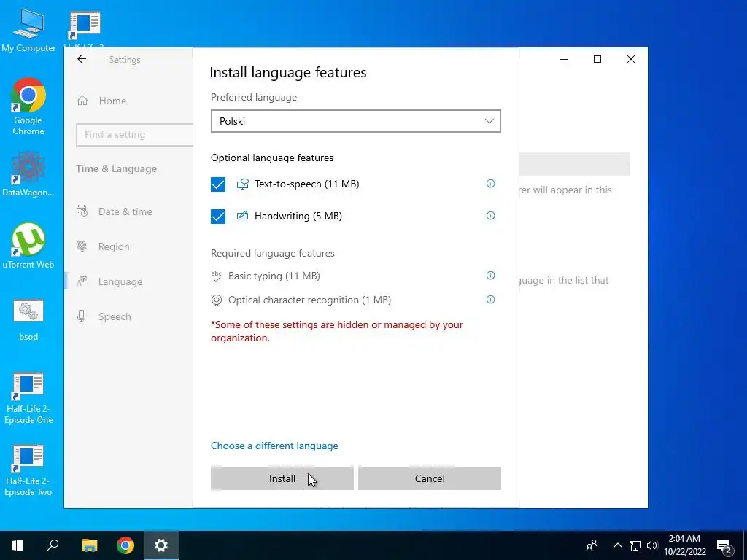Viewport: 747px width, 560px height.
Task: Click the Optical character recognition icon
Action: pos(216,300)
